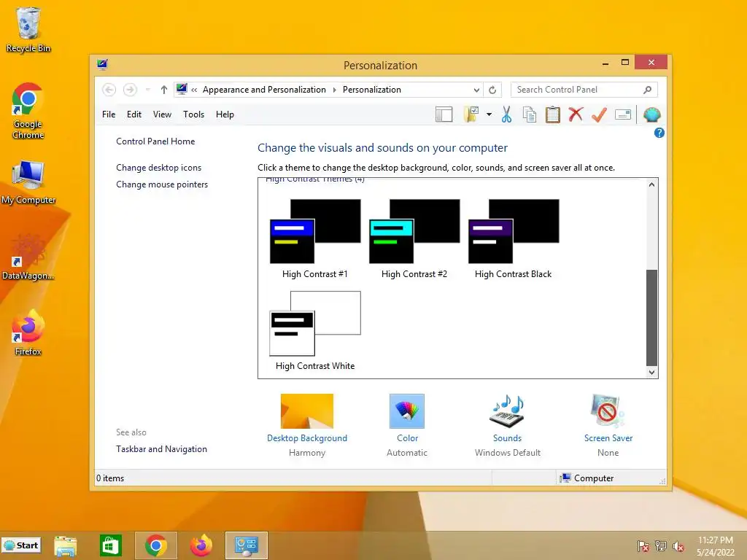Click the Forward navigation arrow
Screen dimensions: 747x560
pyautogui.click(x=130, y=90)
